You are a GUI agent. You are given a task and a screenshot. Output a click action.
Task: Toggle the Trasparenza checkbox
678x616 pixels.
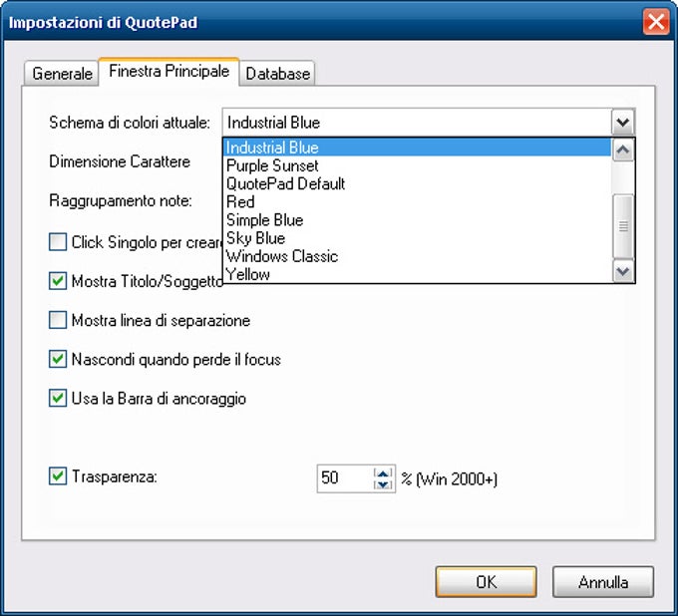[58, 475]
